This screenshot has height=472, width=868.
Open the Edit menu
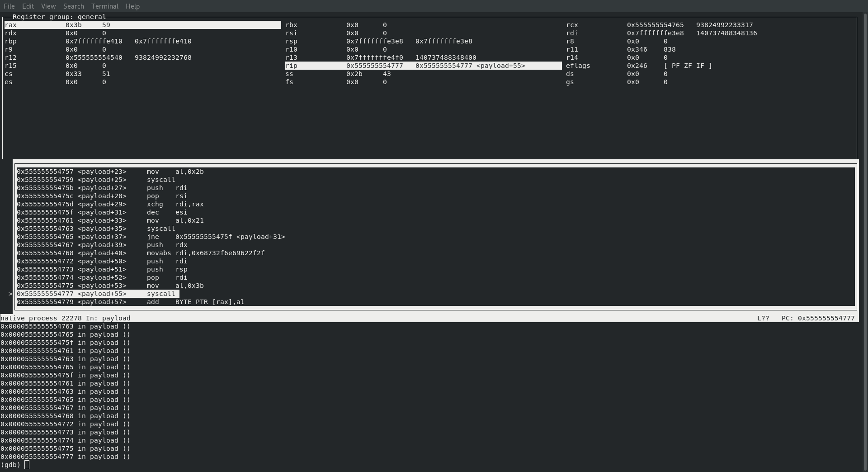point(28,6)
